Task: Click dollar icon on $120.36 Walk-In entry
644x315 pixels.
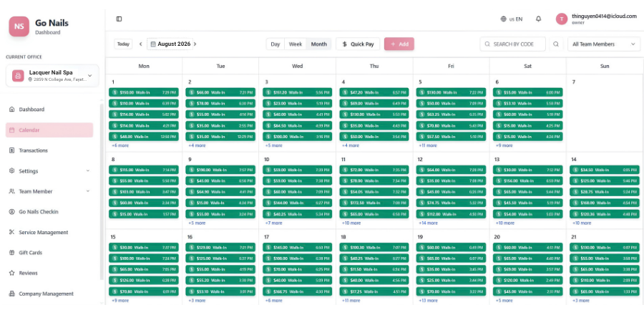Action: (x=575, y=214)
